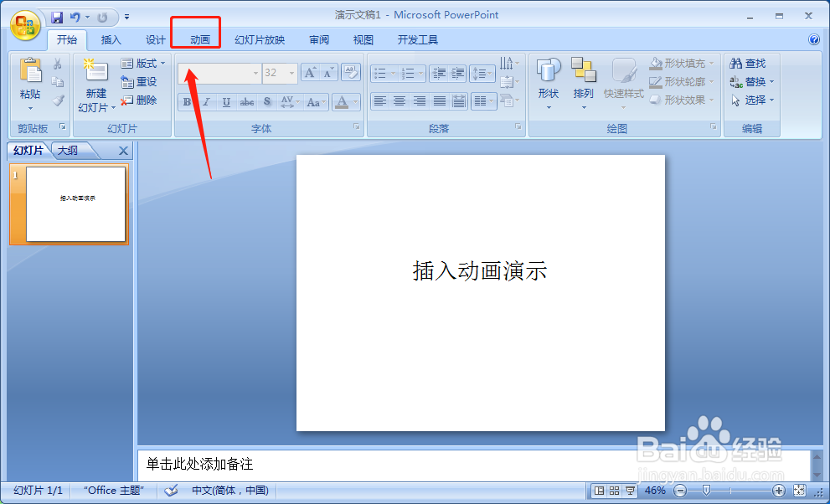Toggle text shadow S button
This screenshot has height=504, width=830.
tap(267, 102)
